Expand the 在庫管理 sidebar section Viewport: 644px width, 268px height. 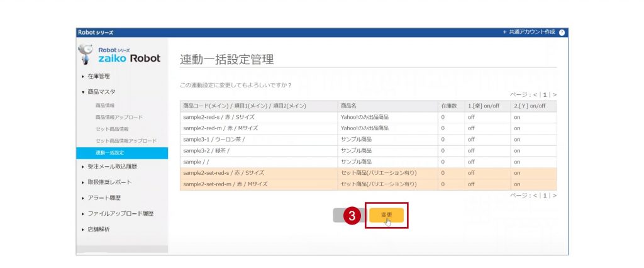tap(99, 76)
